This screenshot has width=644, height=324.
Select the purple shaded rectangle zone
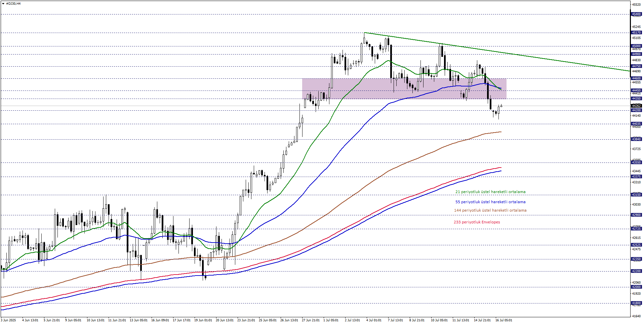[404, 88]
